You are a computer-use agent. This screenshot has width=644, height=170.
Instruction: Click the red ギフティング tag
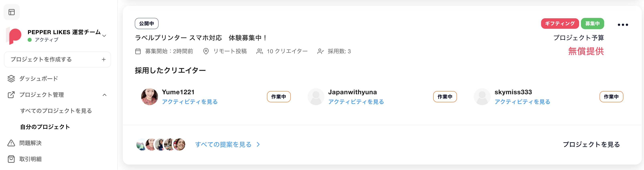point(560,24)
